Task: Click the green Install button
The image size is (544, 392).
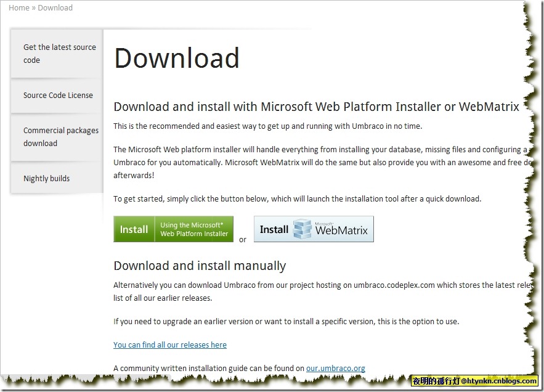Action: [134, 229]
